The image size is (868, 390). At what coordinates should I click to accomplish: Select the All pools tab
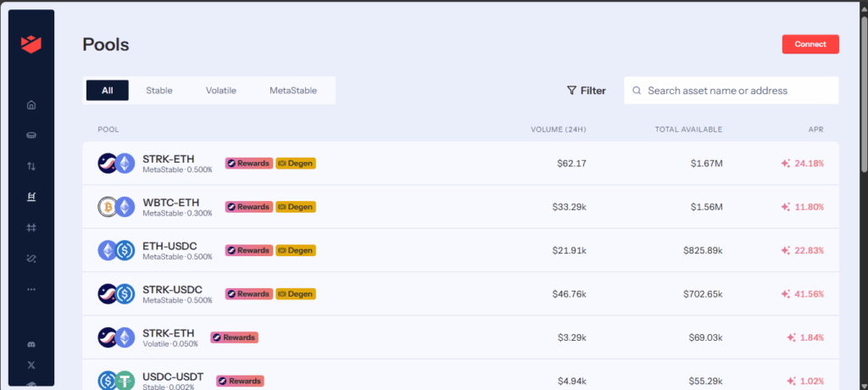pyautogui.click(x=107, y=91)
